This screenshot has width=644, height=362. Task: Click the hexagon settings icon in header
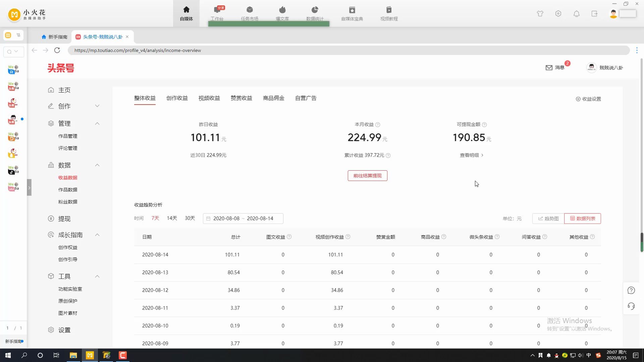tap(558, 14)
